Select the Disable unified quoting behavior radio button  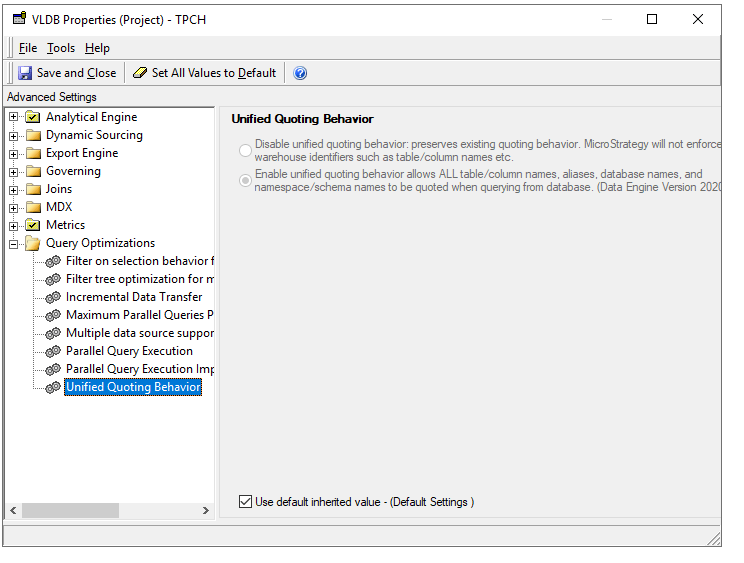[245, 151]
